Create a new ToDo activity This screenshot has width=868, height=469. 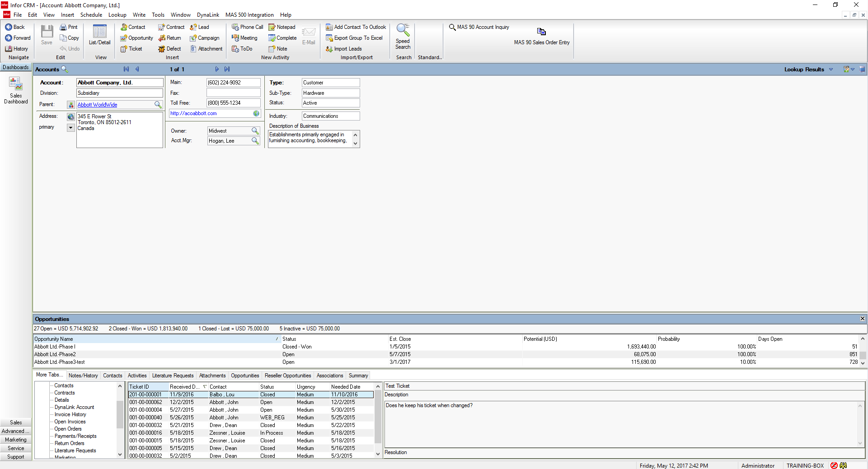coord(242,49)
